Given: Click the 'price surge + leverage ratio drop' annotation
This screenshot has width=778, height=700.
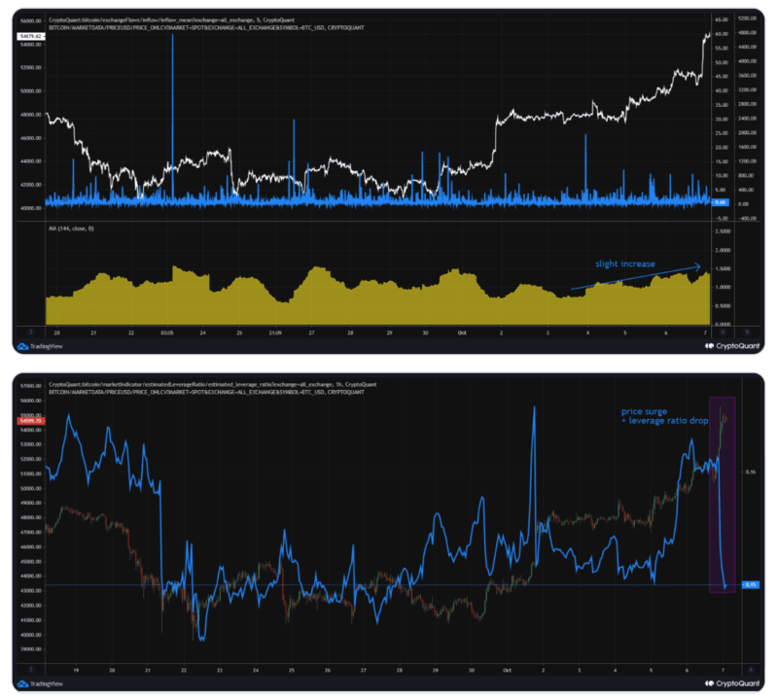Looking at the screenshot, I should click(666, 416).
